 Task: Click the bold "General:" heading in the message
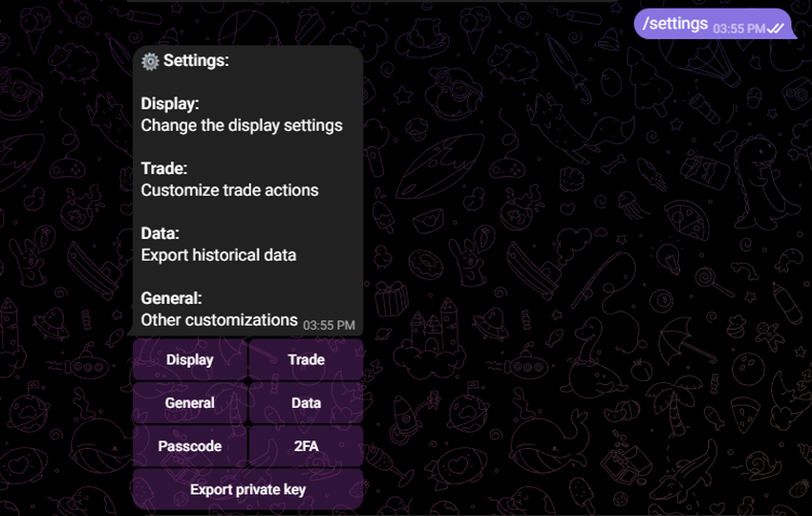click(x=172, y=298)
